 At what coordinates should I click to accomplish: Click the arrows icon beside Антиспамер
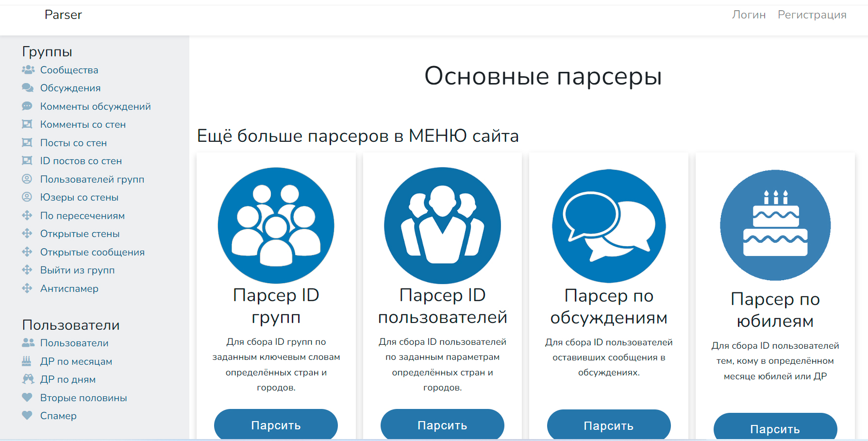tap(27, 288)
